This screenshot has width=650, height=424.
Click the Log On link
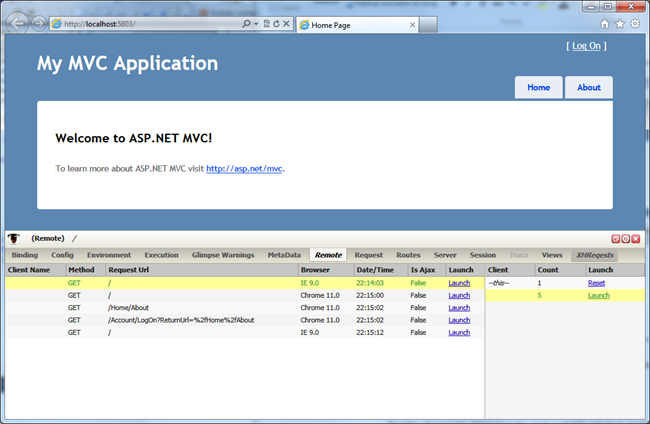point(585,46)
